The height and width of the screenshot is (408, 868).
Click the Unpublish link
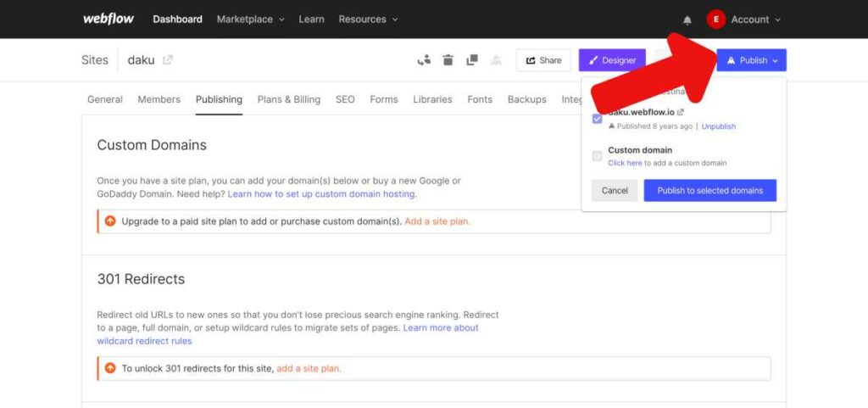click(719, 126)
